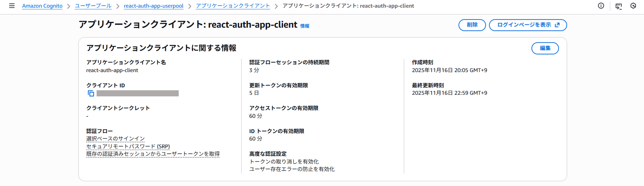The height and width of the screenshot is (186, 644).
Task: Click アクセストークンの有効期限 60 分 value
Action: [x=256, y=116]
